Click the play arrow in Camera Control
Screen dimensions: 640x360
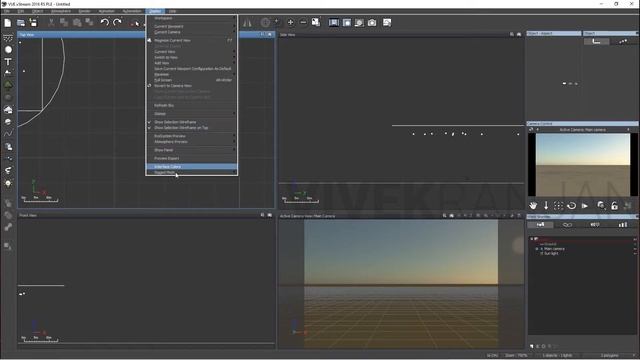[584, 205]
